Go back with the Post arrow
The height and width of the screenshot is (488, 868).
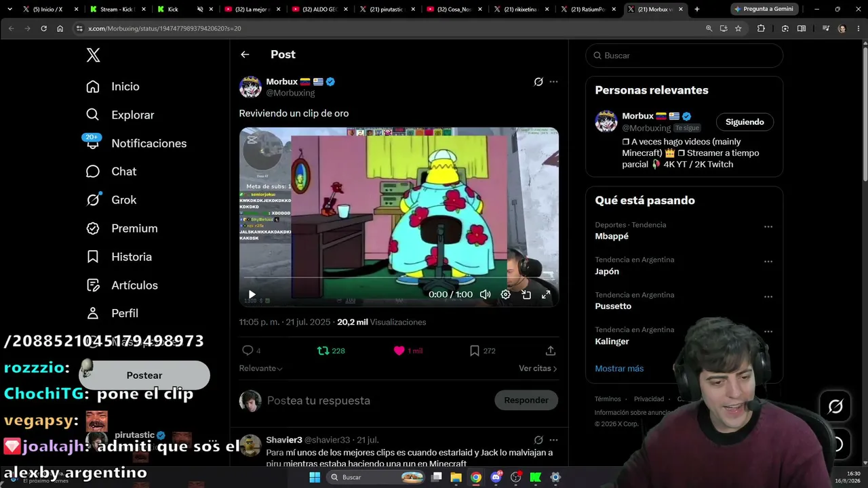[245, 55]
